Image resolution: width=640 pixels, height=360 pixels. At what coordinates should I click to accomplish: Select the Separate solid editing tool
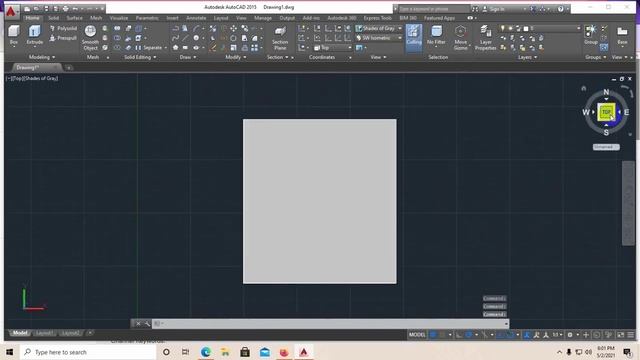(149, 48)
